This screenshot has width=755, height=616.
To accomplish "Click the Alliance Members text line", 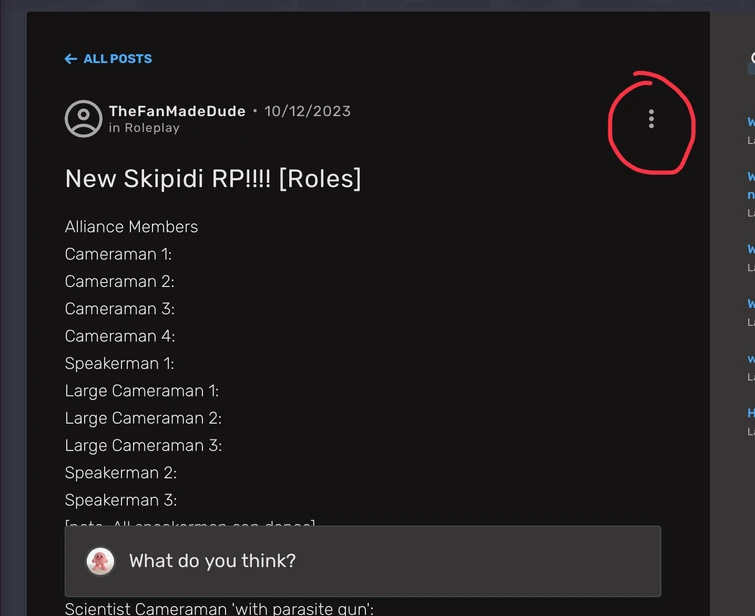I will (131, 227).
